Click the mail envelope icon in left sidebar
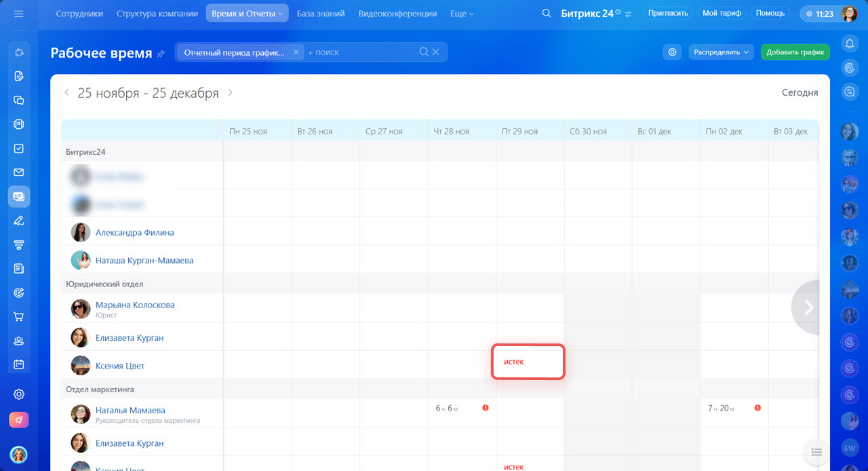This screenshot has height=471, width=868. coord(19,172)
